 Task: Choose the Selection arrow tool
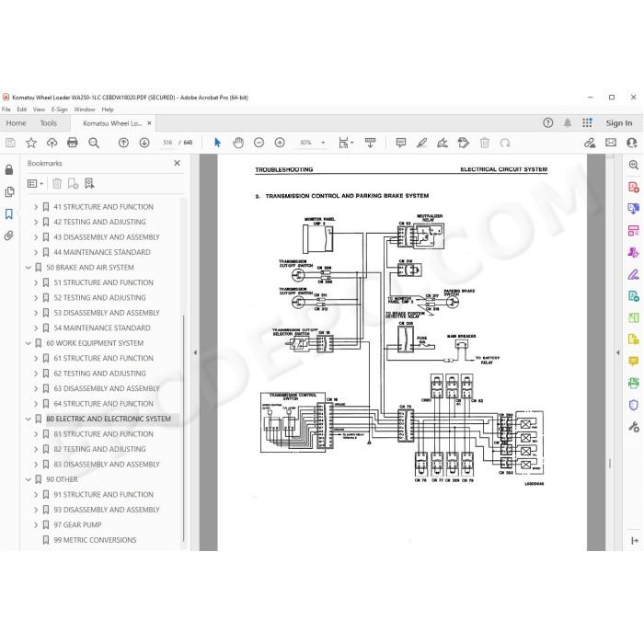click(x=217, y=143)
